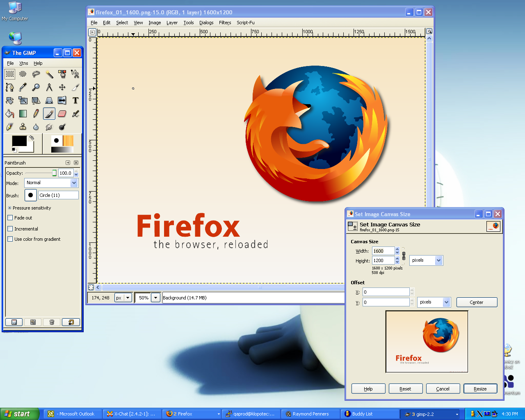The height and width of the screenshot is (420, 525).
Task: Click the Resize button
Action: [480, 389]
